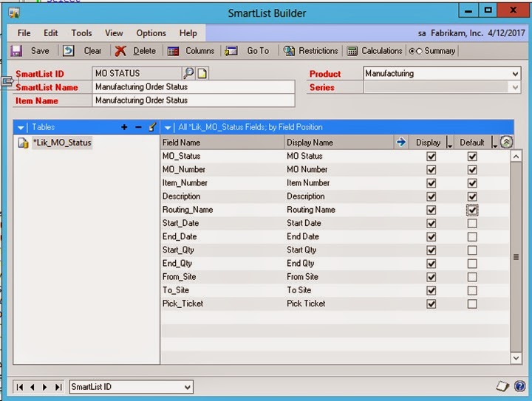
Task: Select the *Lik_MO_Status table
Action: coord(62,143)
